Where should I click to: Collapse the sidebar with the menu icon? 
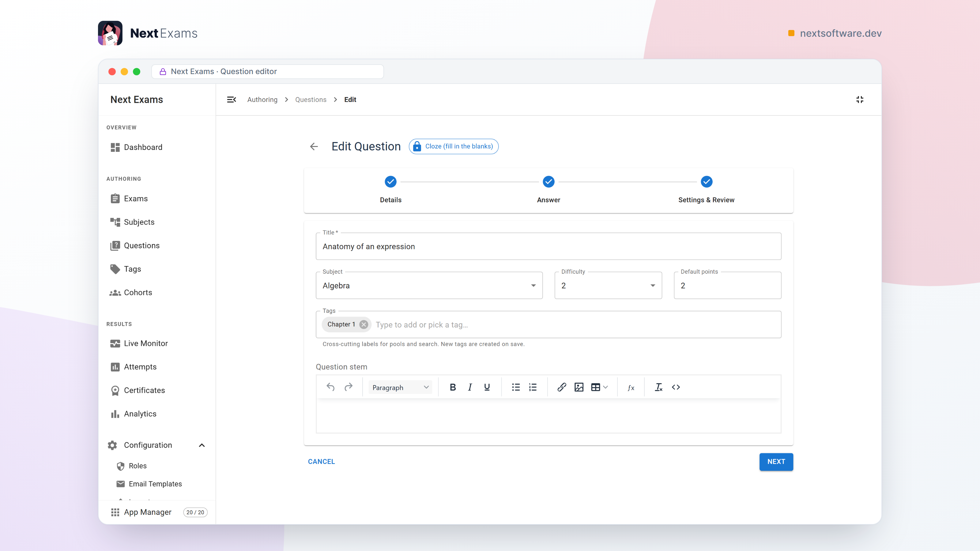[x=231, y=99]
